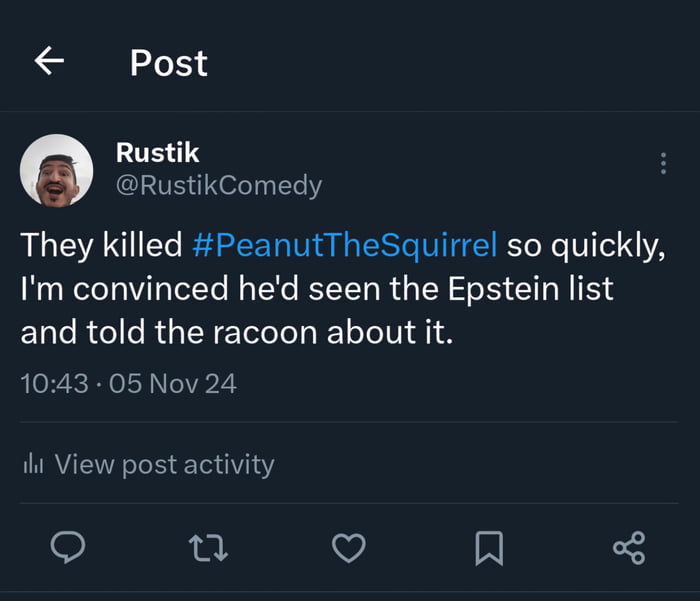The width and height of the screenshot is (700, 601).
Task: Open the Rustik display name
Action: point(158,152)
